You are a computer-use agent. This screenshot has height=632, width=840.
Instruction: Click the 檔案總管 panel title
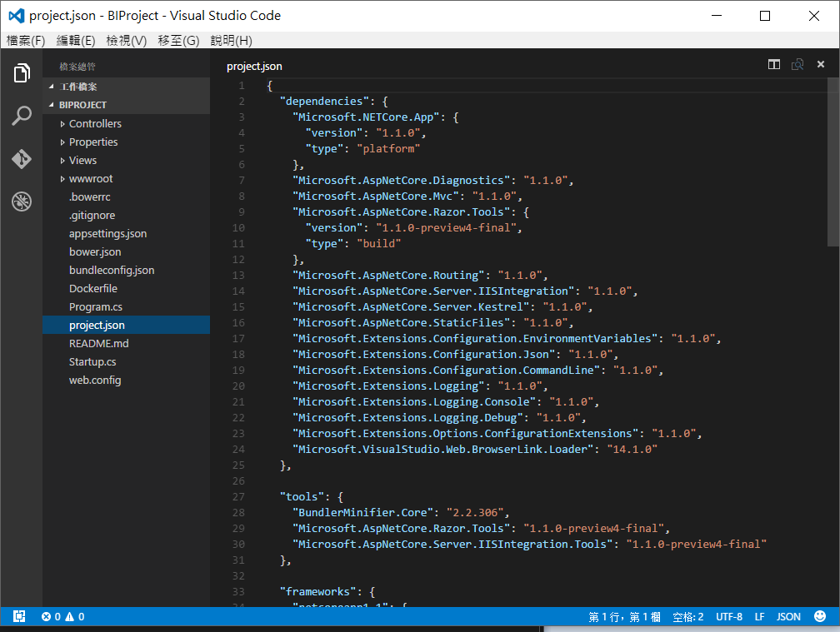(77, 67)
